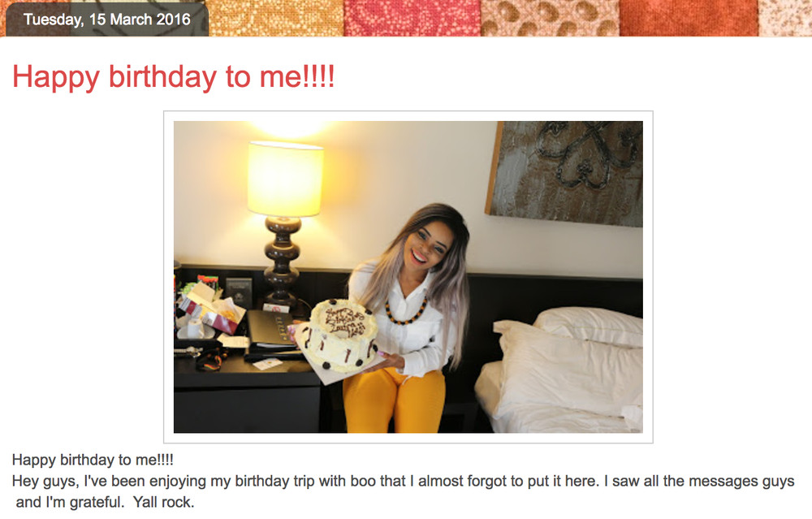Open the birthday photo thumbnail
This screenshot has height=519, width=812.
408,277
